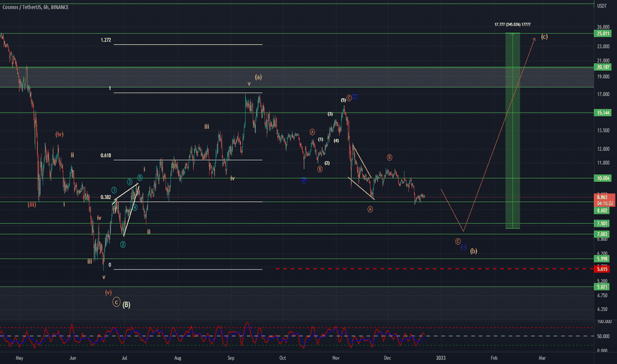Click the 15.144 price level label

click(602, 113)
